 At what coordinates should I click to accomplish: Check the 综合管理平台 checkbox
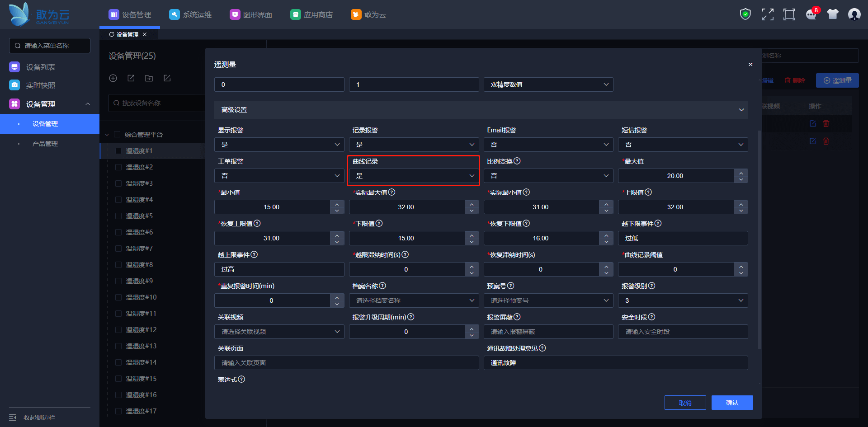(x=117, y=134)
